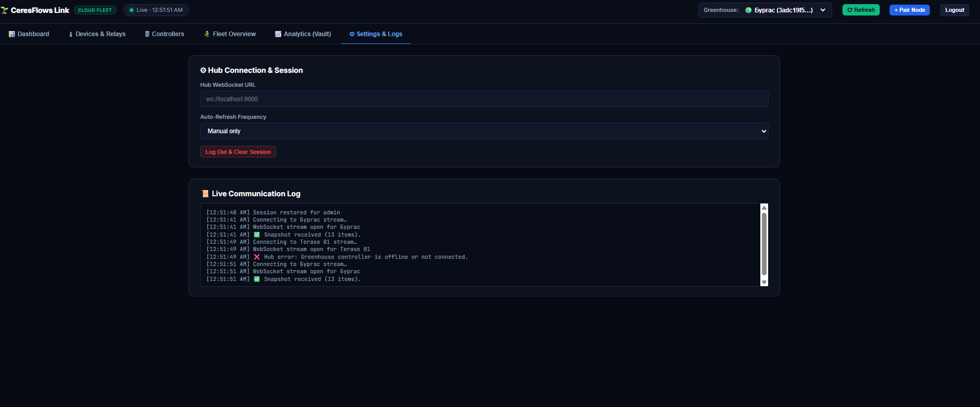Switch to the Analytics (Vault) tab
This screenshot has width=980, height=407.
pos(303,34)
